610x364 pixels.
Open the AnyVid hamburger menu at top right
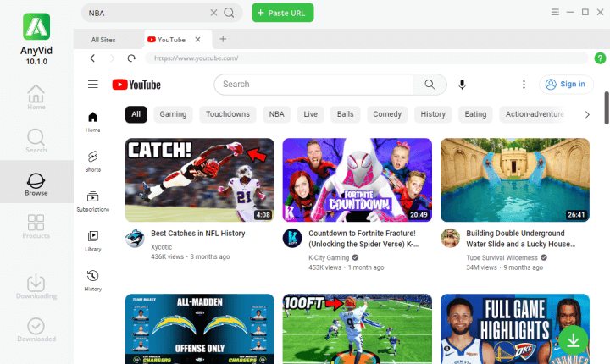(555, 12)
